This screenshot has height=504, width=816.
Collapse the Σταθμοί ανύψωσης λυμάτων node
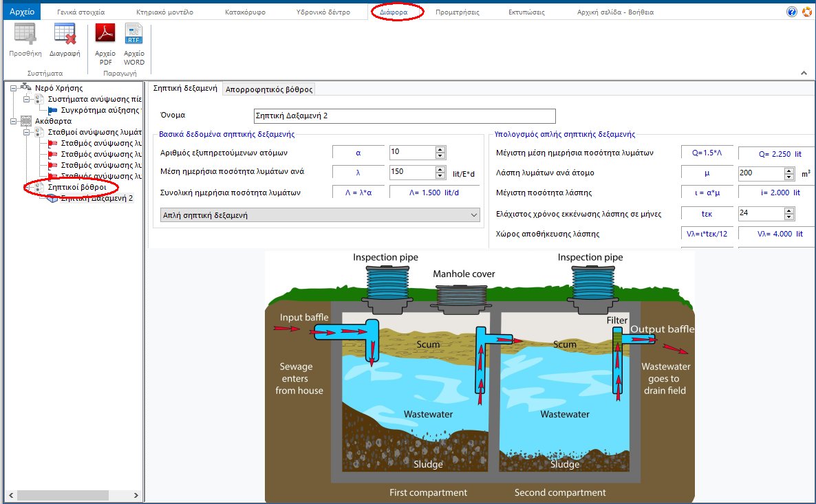coord(27,132)
